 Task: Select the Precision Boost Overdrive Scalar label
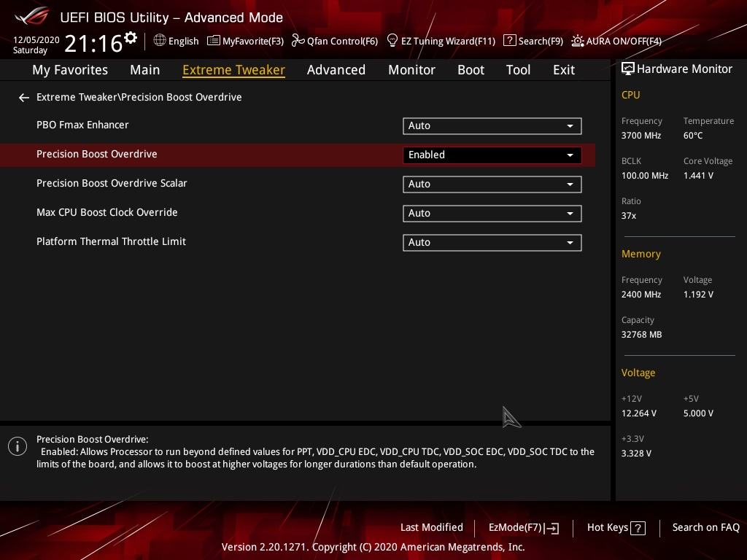point(112,183)
